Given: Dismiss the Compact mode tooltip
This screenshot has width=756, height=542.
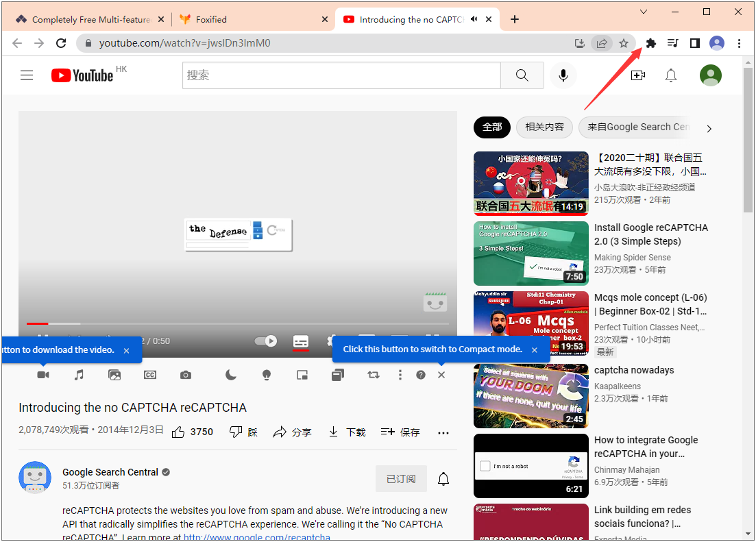Looking at the screenshot, I should 535,349.
